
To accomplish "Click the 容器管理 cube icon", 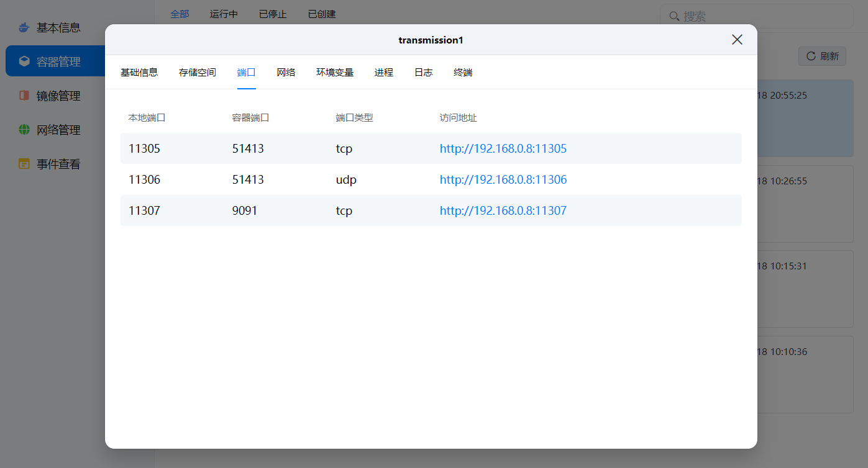I will (24, 61).
